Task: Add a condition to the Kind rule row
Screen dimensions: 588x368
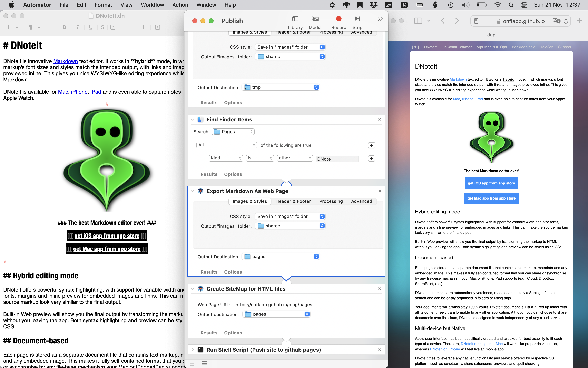Action: (372, 158)
